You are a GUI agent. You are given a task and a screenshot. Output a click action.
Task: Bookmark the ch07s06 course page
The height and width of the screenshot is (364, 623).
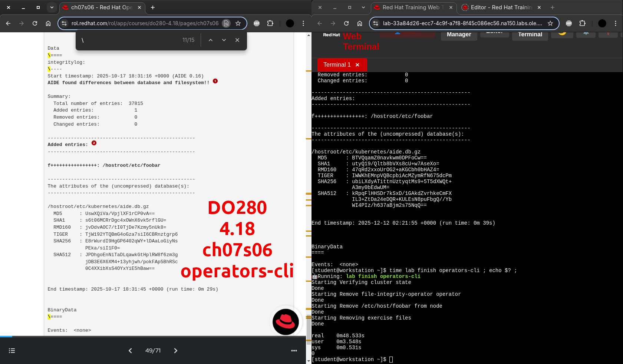[x=238, y=23]
